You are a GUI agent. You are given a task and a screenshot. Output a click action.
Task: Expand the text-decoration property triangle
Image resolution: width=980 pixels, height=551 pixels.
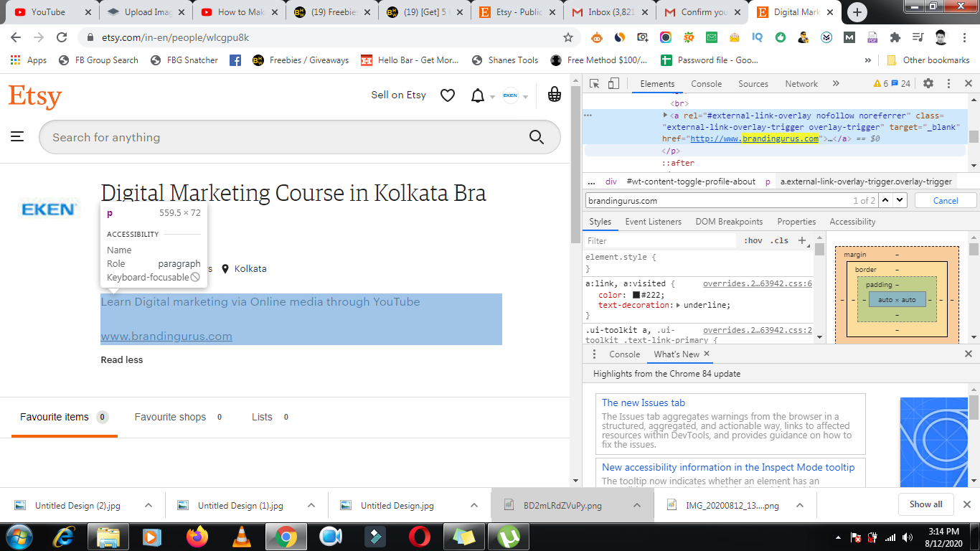coord(679,305)
